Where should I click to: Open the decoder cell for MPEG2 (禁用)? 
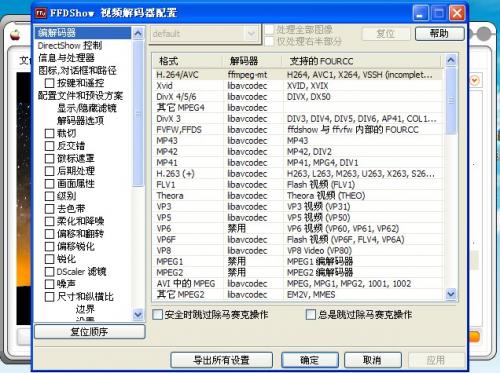(x=237, y=272)
